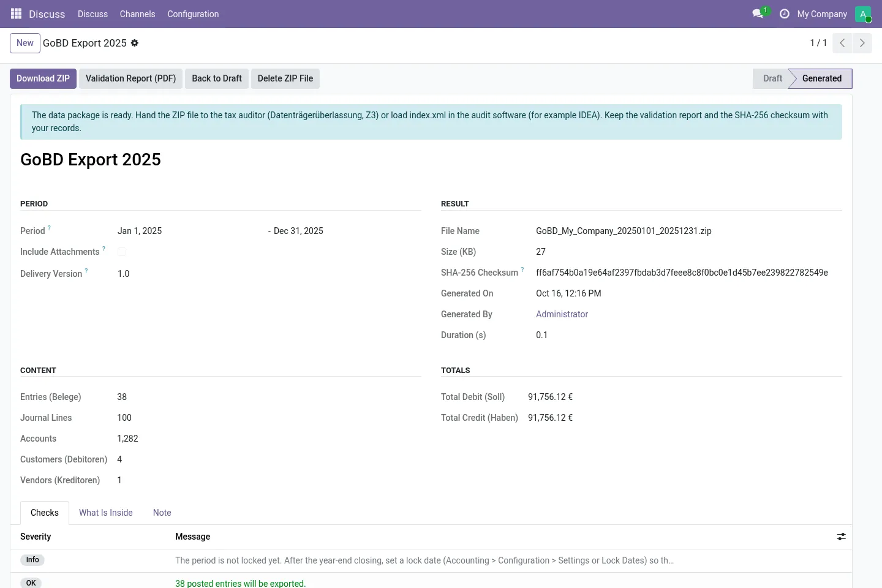Show help tooltip for Period
Viewport: 882px width, 588px height.
click(x=49, y=228)
